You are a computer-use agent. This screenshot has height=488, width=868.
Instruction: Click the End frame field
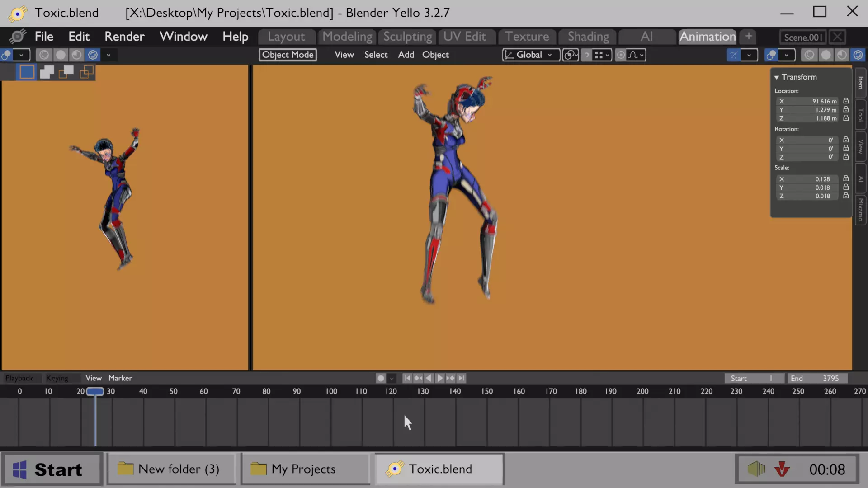[817, 378]
